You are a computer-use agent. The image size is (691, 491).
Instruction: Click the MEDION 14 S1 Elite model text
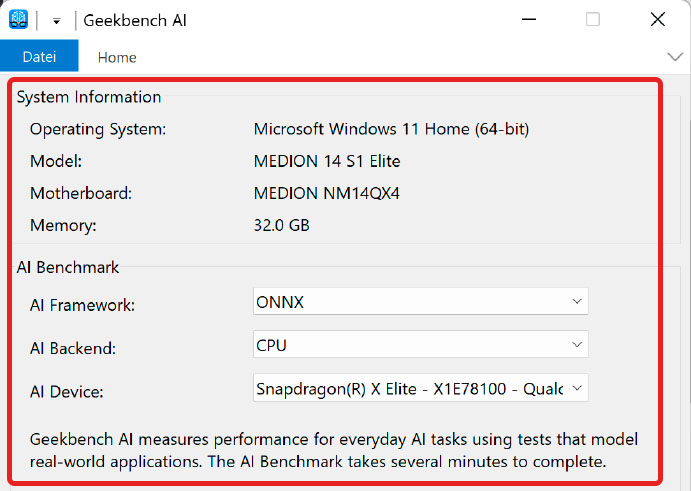click(327, 161)
